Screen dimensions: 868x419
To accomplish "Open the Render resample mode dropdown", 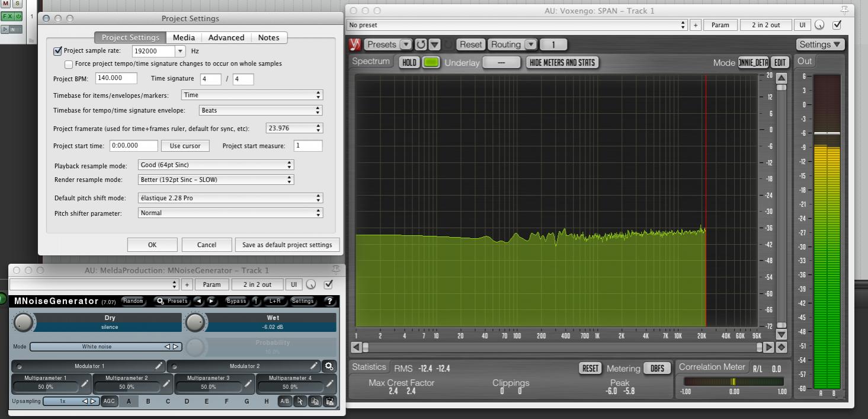I will pyautogui.click(x=216, y=180).
